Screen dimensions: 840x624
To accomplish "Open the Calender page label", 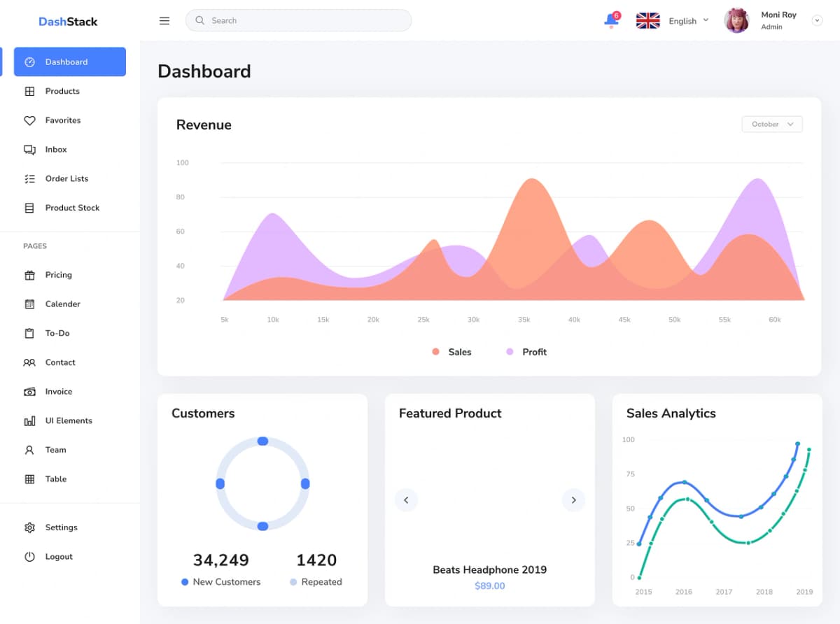I will [x=63, y=304].
